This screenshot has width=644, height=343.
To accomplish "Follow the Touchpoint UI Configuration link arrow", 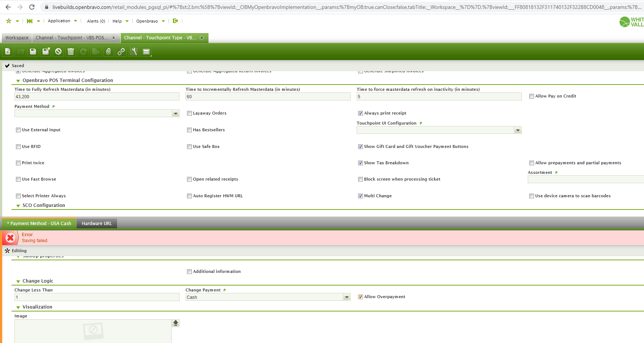I will pyautogui.click(x=421, y=123).
